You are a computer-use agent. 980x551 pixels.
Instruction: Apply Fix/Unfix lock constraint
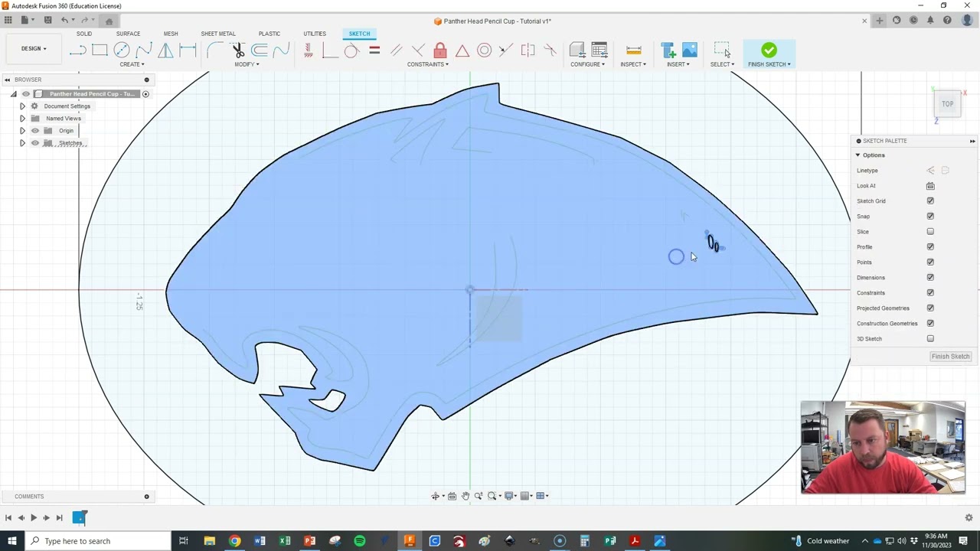coord(440,51)
